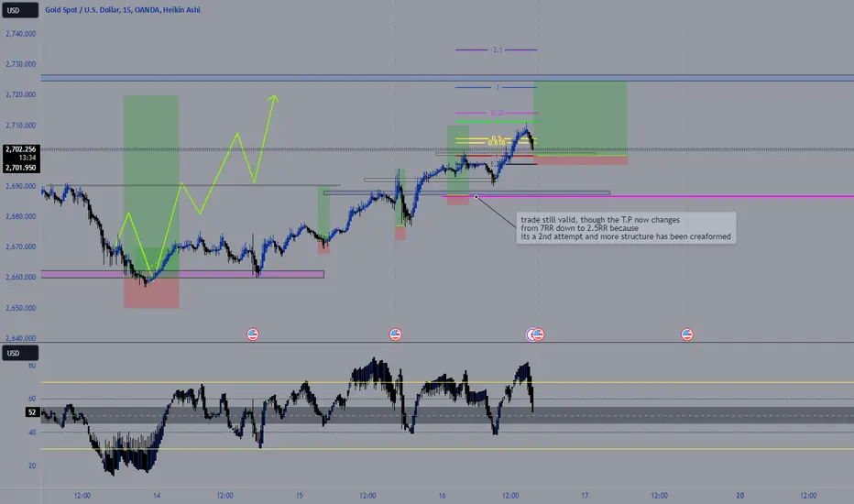Click the 2,660.000 price scale label

pyautogui.click(x=21, y=278)
